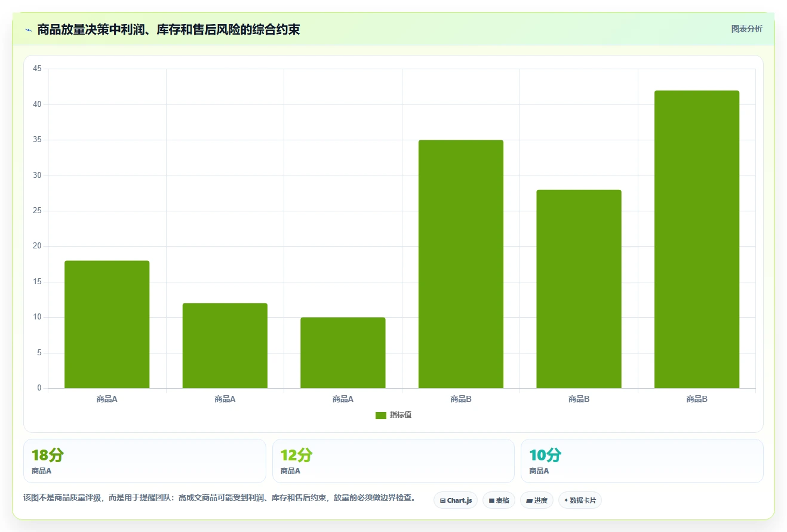Click the 图表分析 label in the header

click(746, 29)
